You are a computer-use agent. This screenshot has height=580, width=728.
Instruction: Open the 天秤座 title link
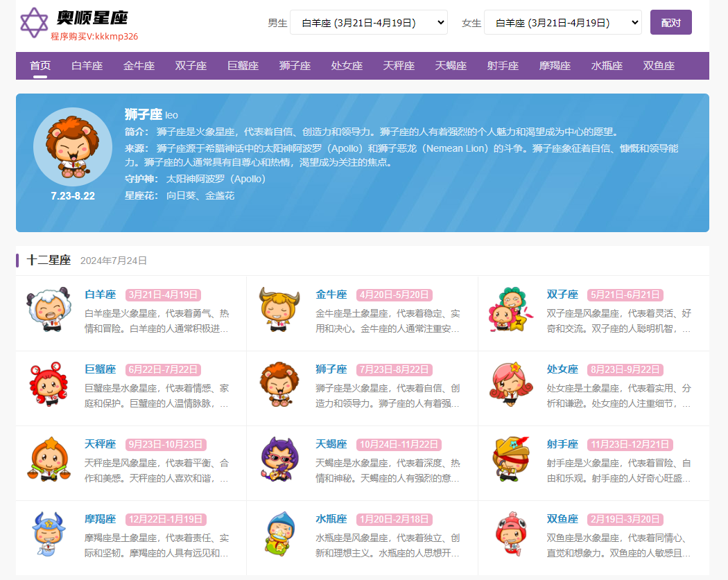[x=100, y=442]
